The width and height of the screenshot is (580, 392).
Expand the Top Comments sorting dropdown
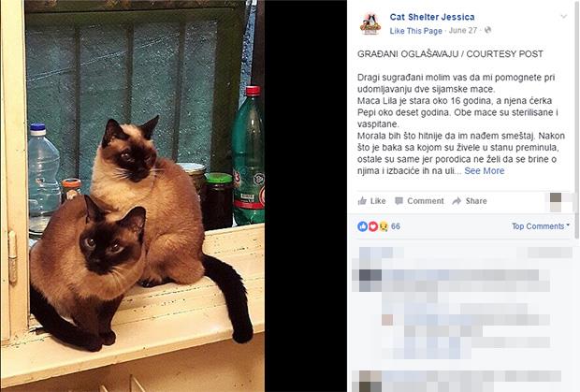click(541, 226)
